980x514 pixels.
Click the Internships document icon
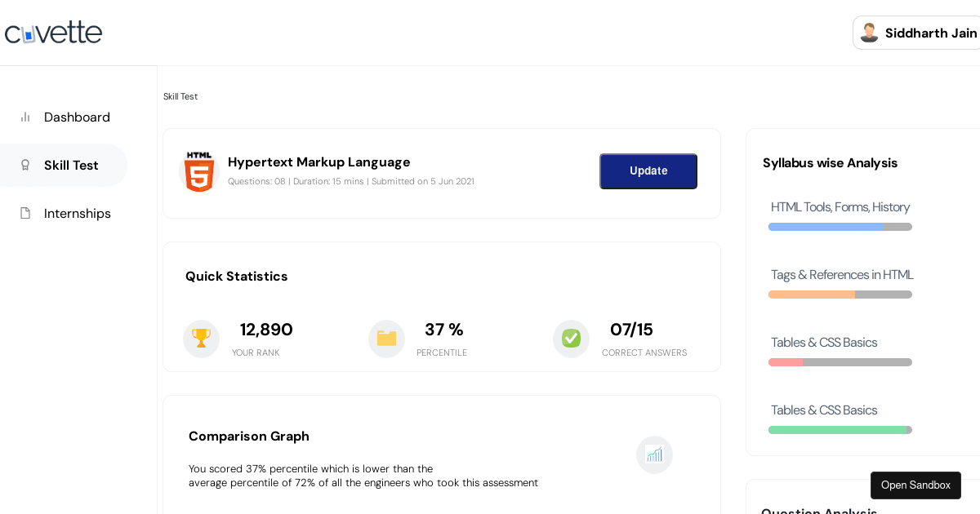[x=25, y=213]
